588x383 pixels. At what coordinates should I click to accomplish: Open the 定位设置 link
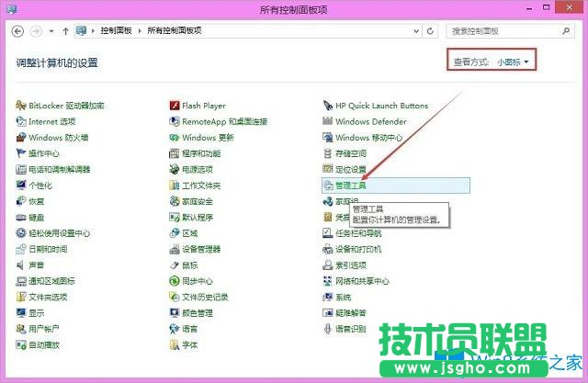click(351, 169)
